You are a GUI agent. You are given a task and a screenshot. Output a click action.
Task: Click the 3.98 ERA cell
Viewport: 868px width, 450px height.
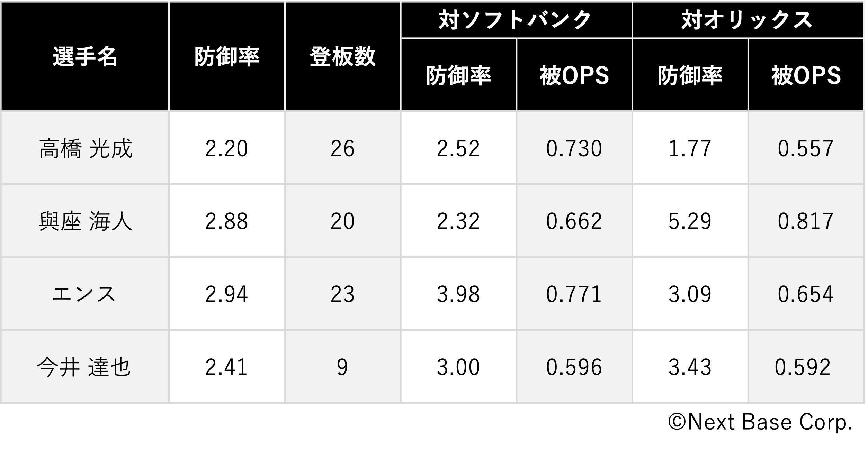458,294
